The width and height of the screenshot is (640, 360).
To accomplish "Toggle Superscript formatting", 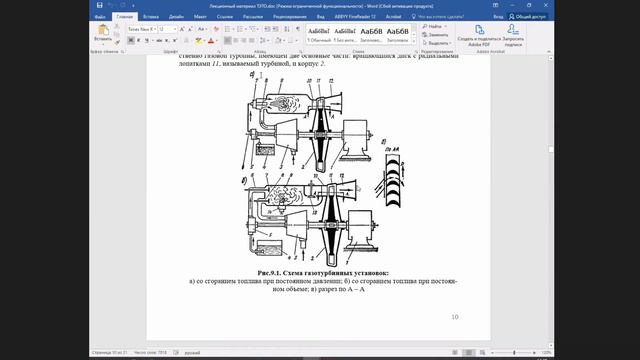I will tap(175, 40).
